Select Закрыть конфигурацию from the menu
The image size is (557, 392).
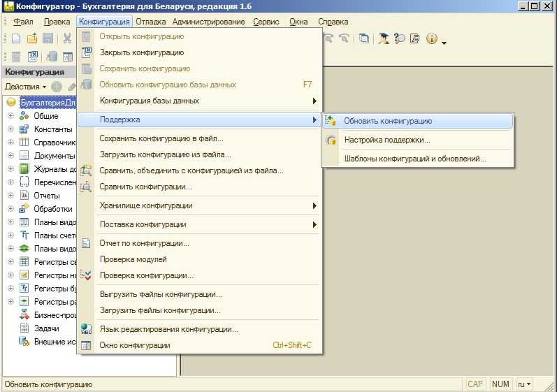(141, 52)
